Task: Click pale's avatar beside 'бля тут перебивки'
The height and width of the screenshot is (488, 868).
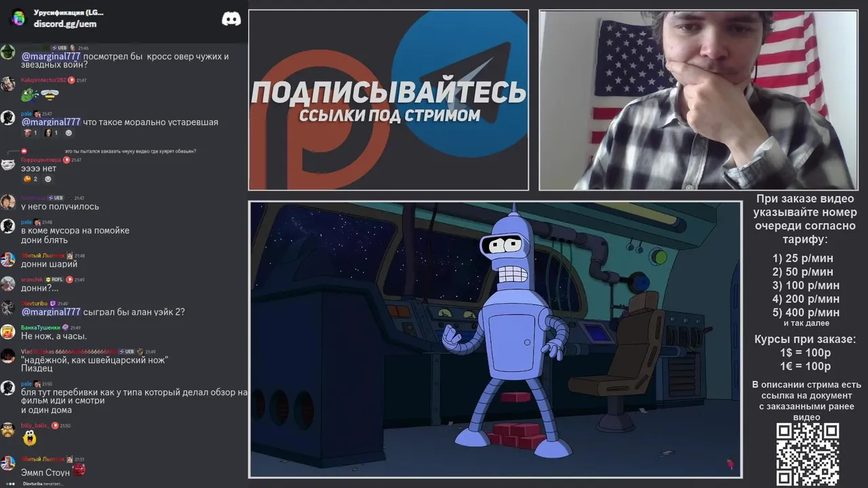Action: (x=7, y=388)
